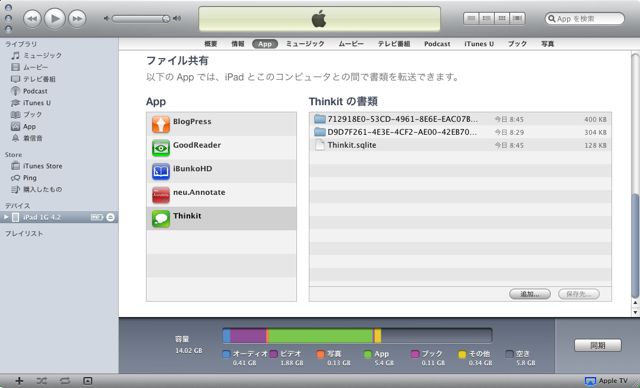Click the Apple TV AirPlay button
The image size is (640, 388).
click(x=607, y=381)
